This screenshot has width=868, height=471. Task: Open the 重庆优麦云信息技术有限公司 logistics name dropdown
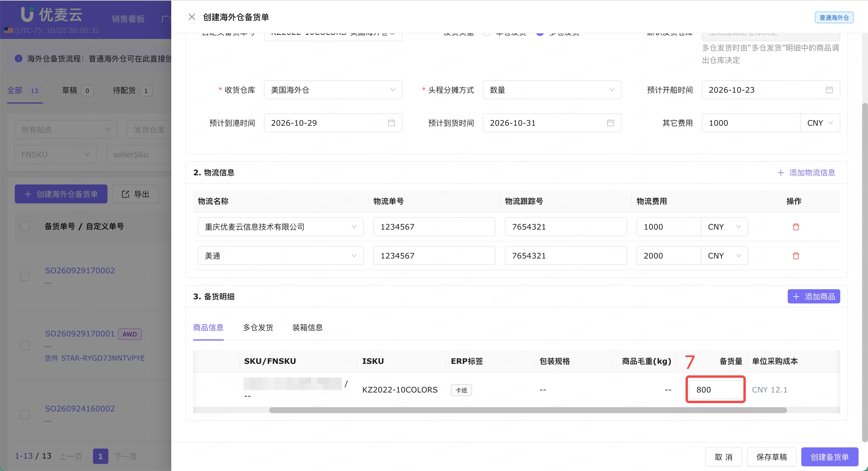280,227
